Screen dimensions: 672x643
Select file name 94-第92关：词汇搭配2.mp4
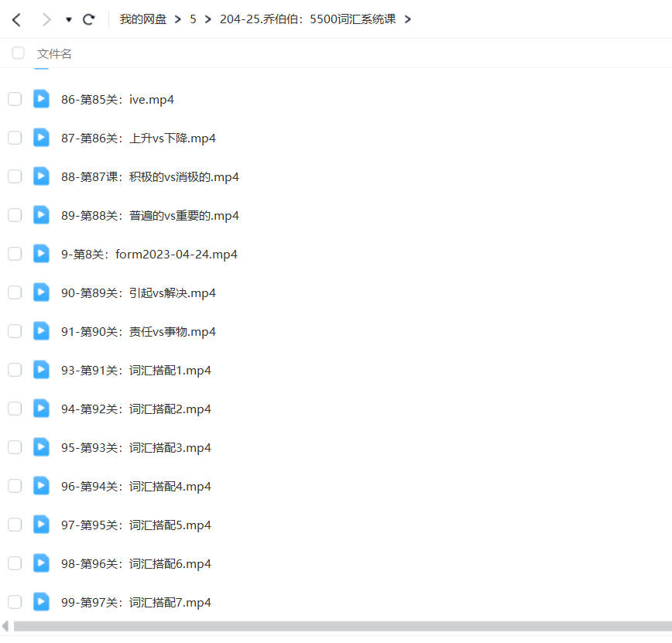[x=136, y=409]
